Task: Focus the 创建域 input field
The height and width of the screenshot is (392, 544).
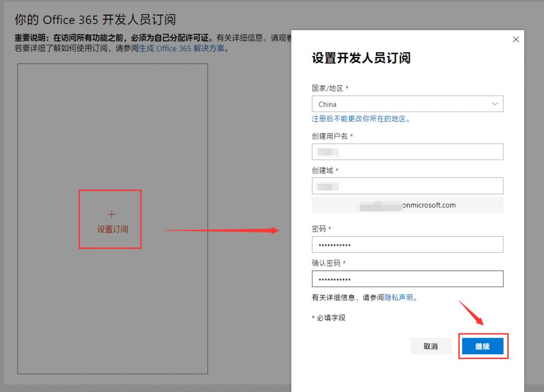Action: 407,185
